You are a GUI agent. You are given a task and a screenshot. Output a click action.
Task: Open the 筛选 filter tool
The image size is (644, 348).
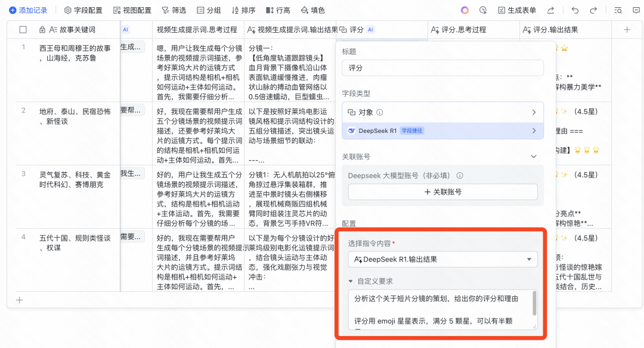(174, 10)
